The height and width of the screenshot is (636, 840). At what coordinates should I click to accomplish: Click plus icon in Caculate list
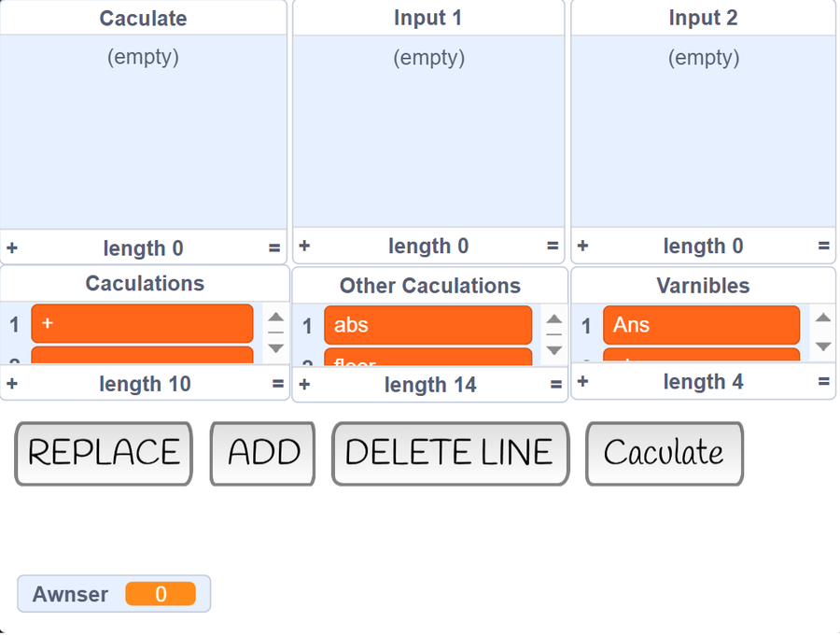[x=12, y=248]
